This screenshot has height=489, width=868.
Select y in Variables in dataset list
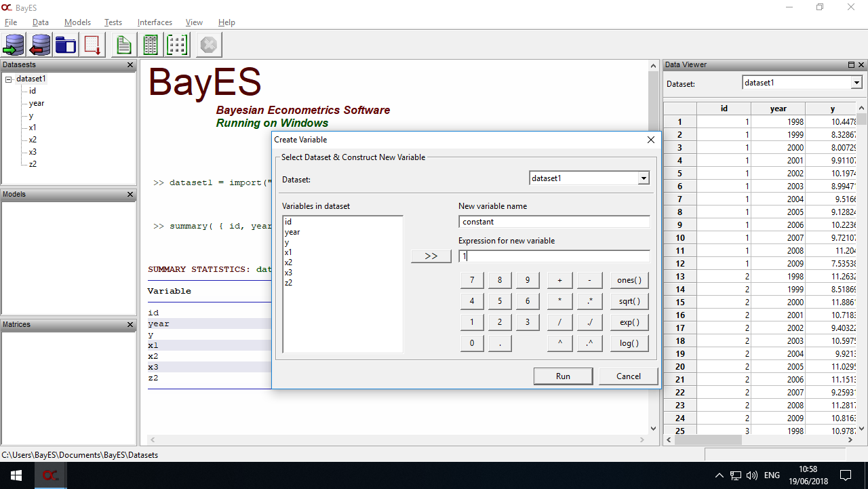tap(287, 242)
